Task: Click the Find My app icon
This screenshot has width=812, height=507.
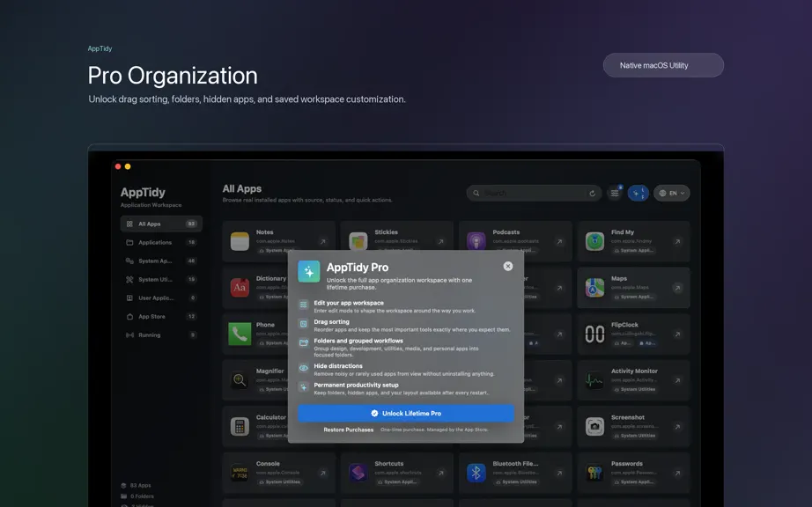Action: (594, 241)
